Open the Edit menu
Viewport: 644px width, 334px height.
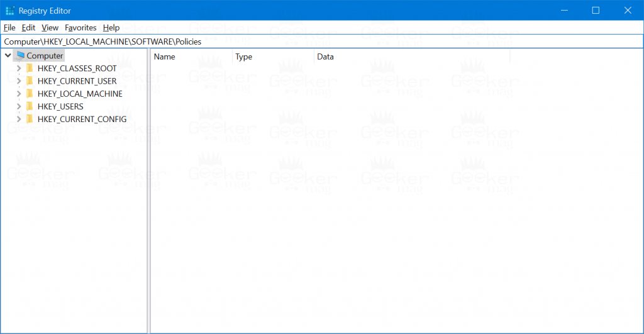[28, 28]
